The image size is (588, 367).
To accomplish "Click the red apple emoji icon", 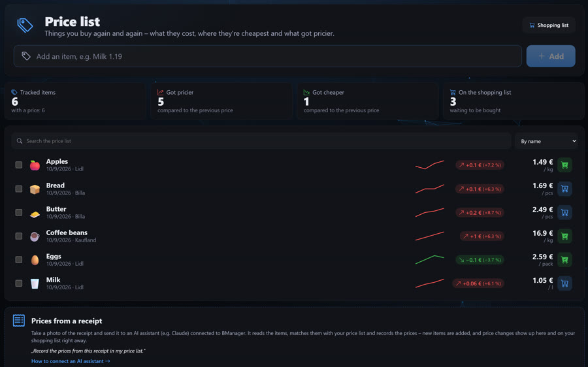I will tap(35, 165).
